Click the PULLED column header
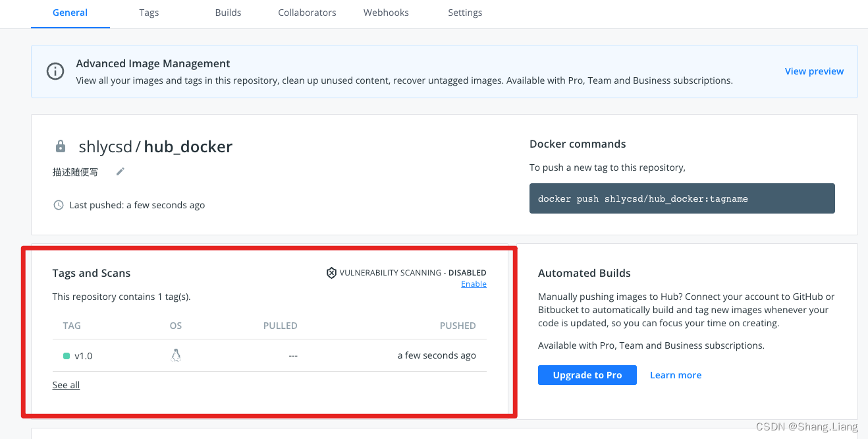Screen dimensions: 868x439 pos(281,326)
